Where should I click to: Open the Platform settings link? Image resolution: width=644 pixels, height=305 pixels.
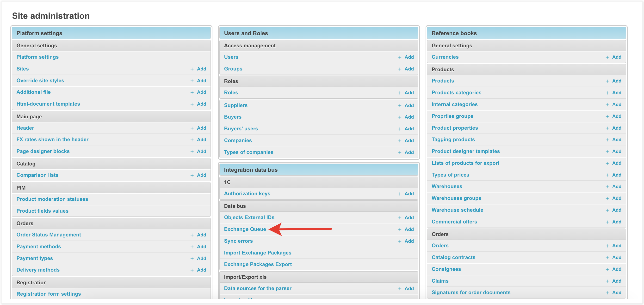point(37,57)
